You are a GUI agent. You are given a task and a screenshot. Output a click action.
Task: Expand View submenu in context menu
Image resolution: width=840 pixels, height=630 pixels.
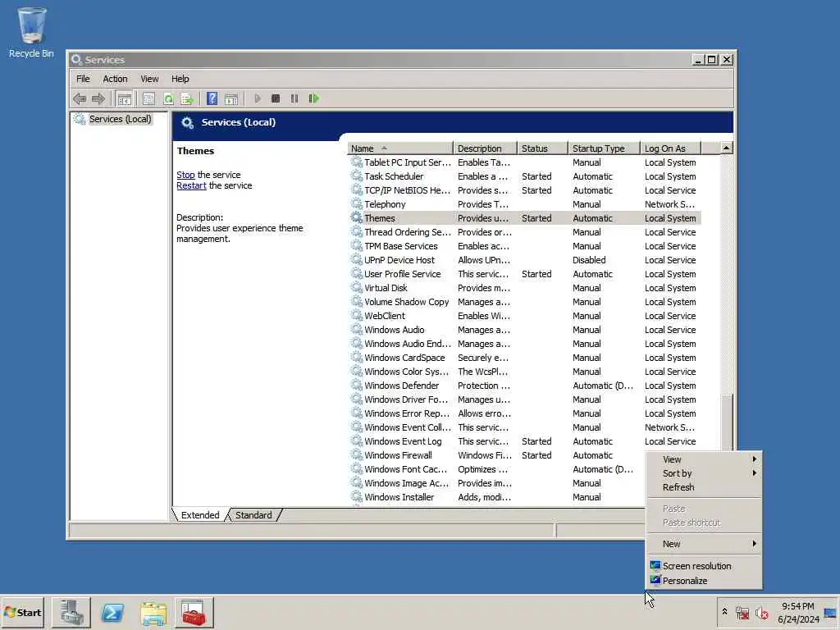coord(704,459)
